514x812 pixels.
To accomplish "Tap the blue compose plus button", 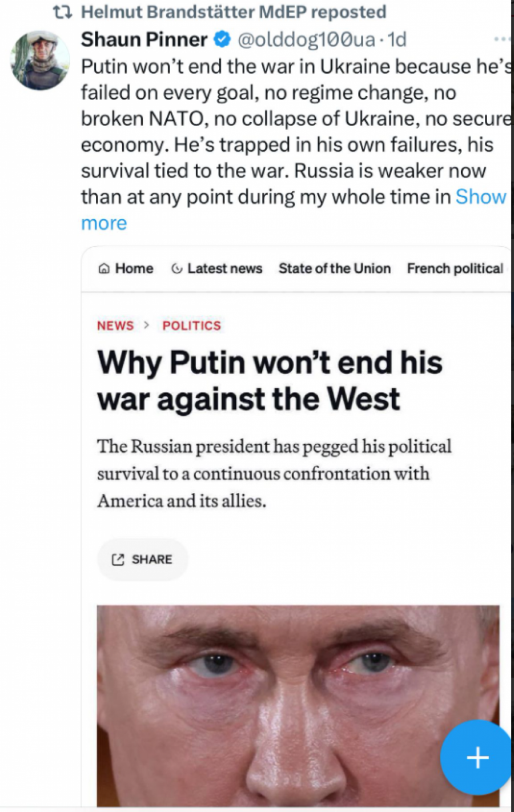I will click(x=477, y=758).
